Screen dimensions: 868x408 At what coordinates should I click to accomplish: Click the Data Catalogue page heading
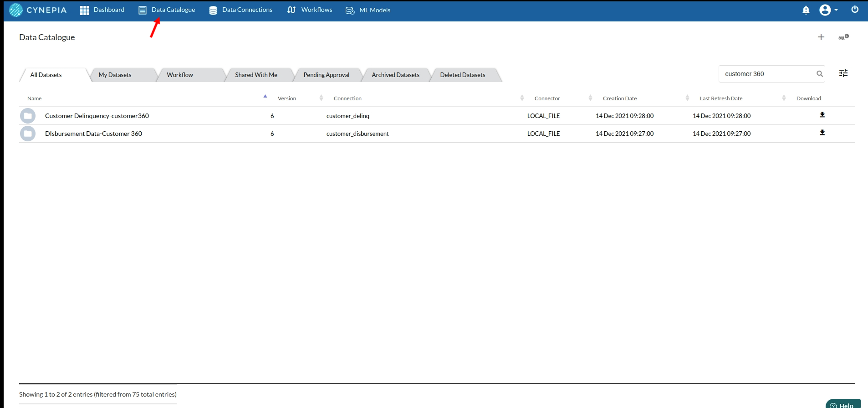47,37
